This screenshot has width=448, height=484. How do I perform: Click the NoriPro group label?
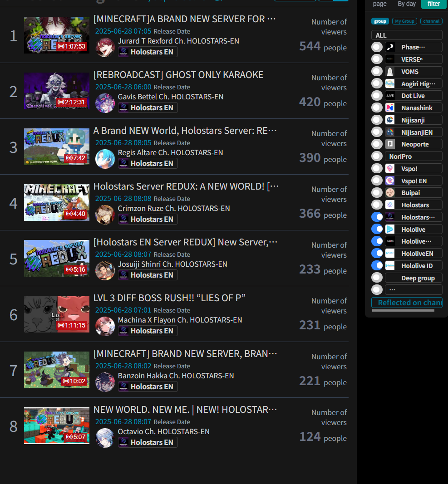[414, 156]
